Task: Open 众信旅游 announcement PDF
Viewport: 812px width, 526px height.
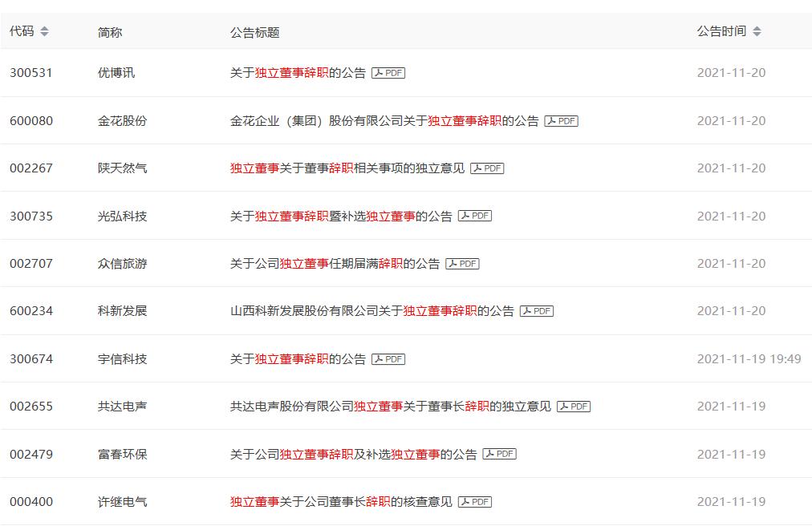Action: point(462,263)
